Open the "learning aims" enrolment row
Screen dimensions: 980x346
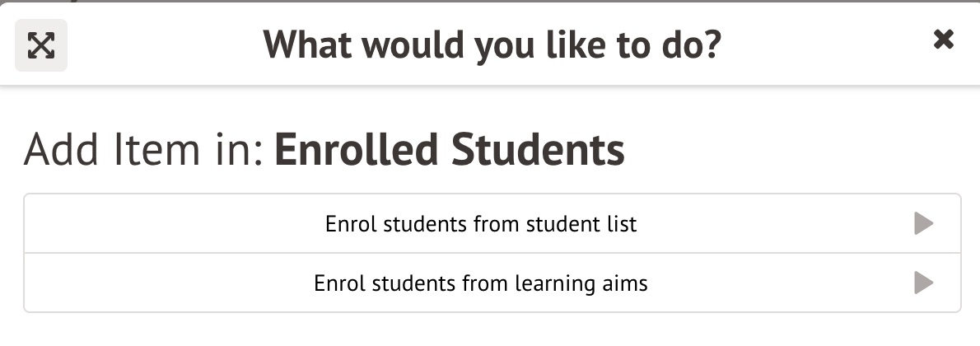tap(481, 283)
